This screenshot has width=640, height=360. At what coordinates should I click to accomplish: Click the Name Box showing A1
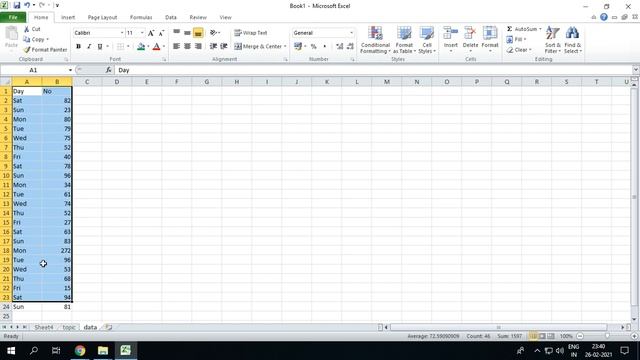(x=33, y=70)
